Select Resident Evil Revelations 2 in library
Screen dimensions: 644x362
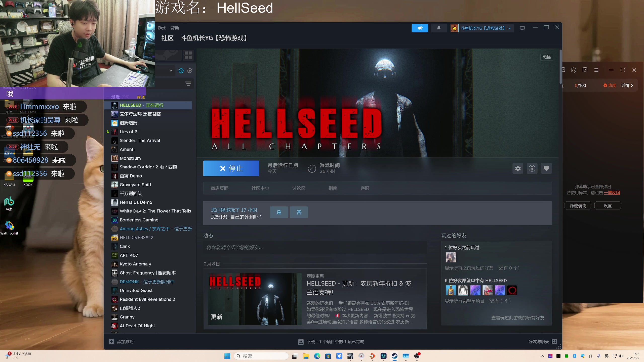[147, 299]
